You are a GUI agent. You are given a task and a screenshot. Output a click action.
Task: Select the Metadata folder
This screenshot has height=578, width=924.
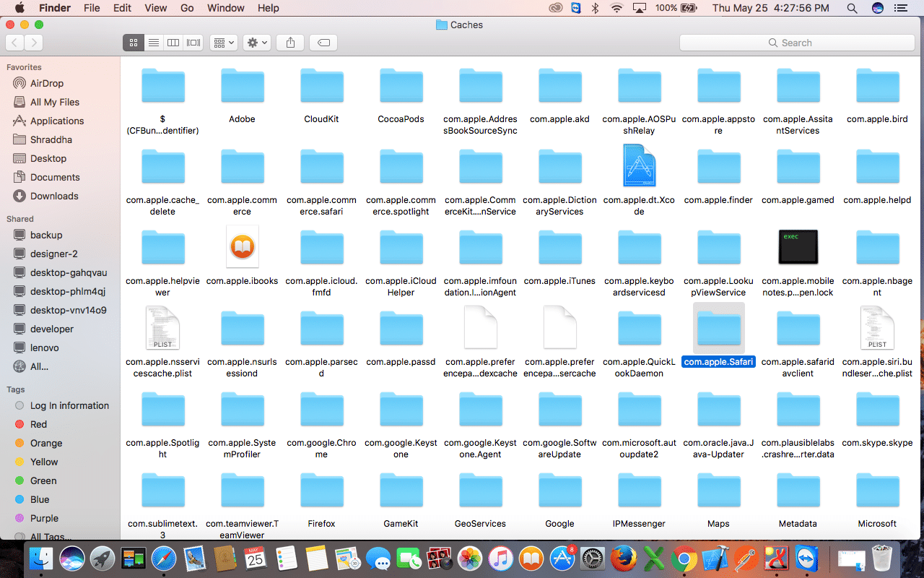(798, 491)
